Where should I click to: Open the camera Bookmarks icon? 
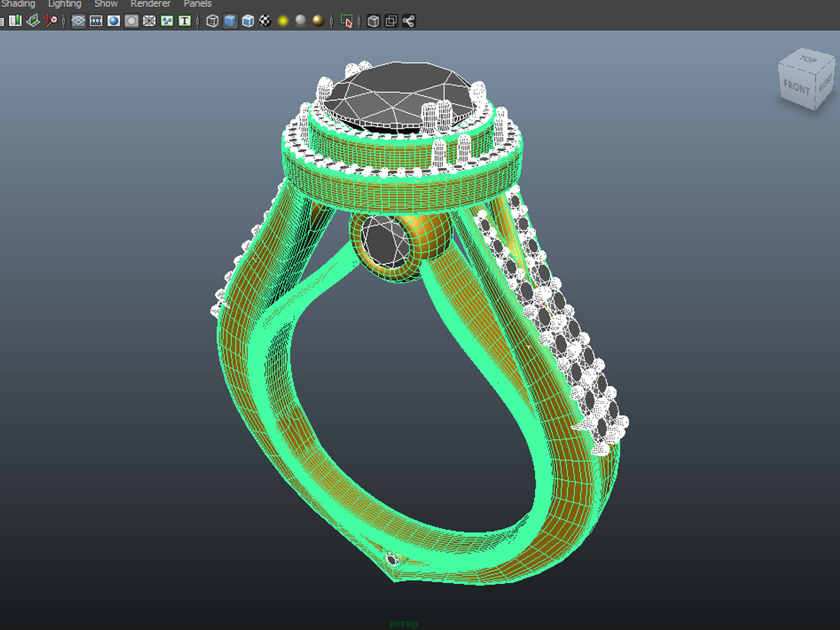(15, 21)
